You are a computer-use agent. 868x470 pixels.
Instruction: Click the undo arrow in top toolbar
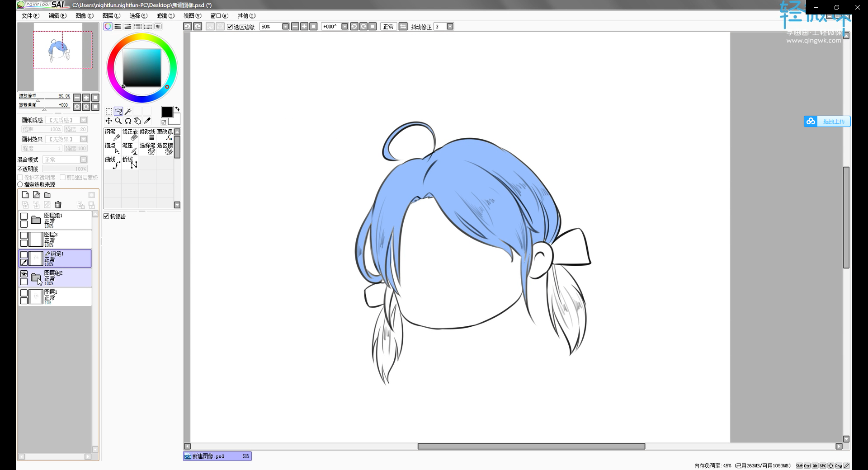coord(188,27)
